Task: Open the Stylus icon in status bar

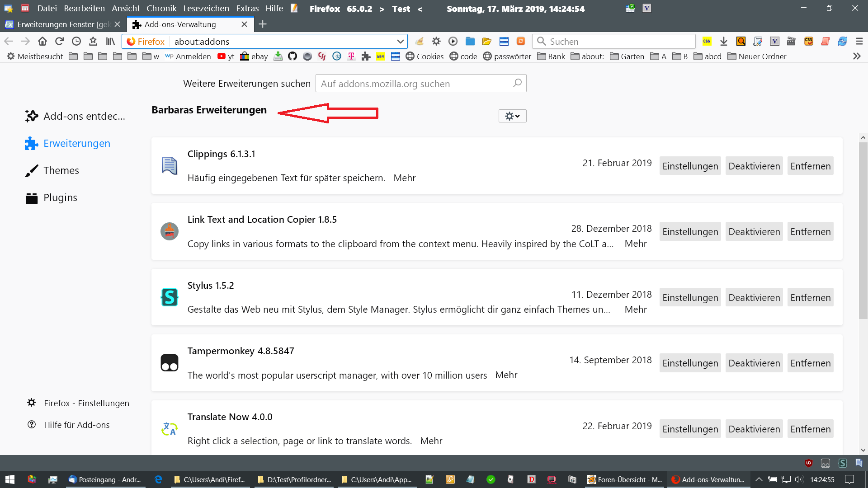Action: tap(842, 463)
